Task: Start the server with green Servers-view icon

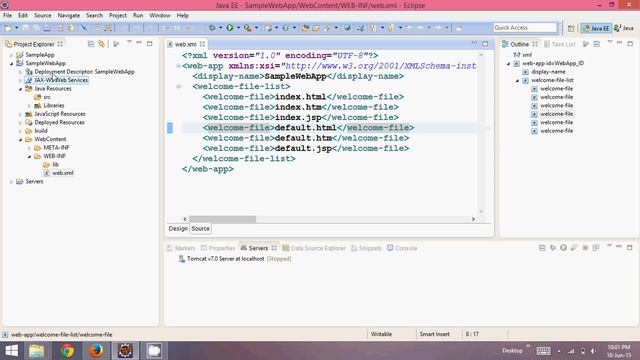Action: click(563, 248)
